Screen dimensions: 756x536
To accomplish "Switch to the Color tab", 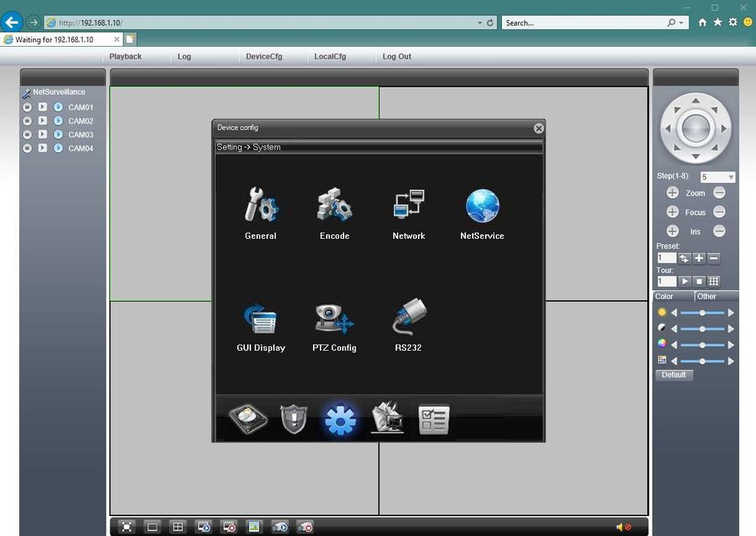I will coord(673,296).
